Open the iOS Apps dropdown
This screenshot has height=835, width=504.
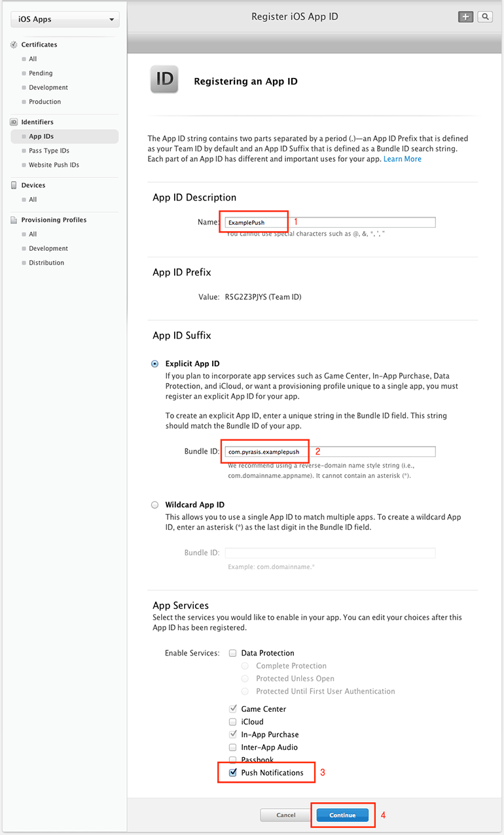point(65,20)
